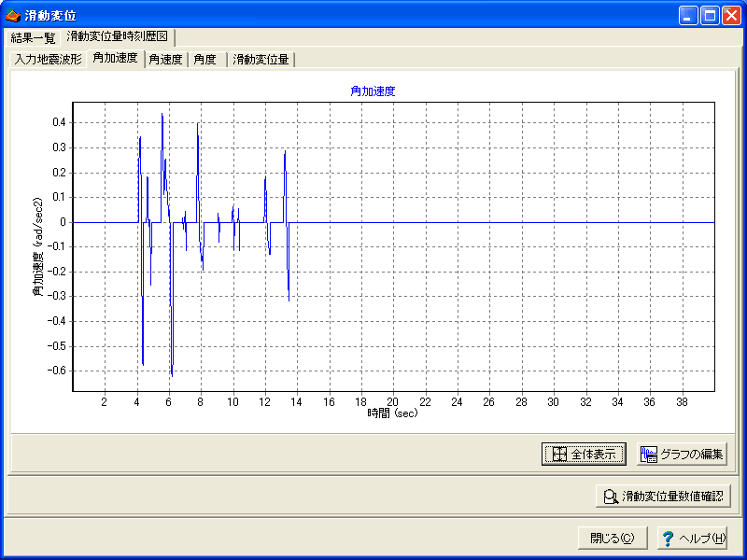Click the 0 y-axis tick label
747x560 pixels.
pyautogui.click(x=63, y=222)
